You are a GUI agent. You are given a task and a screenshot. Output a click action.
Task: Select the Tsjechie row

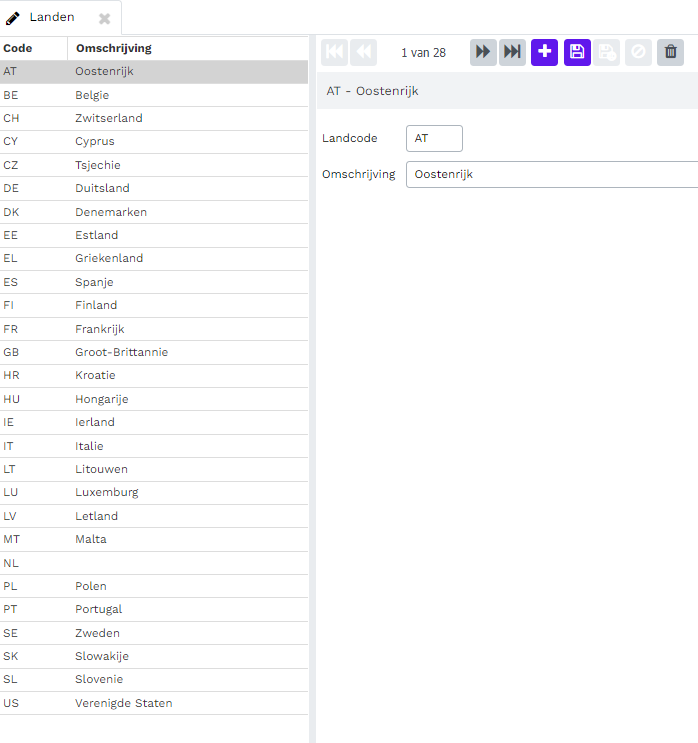coord(154,165)
